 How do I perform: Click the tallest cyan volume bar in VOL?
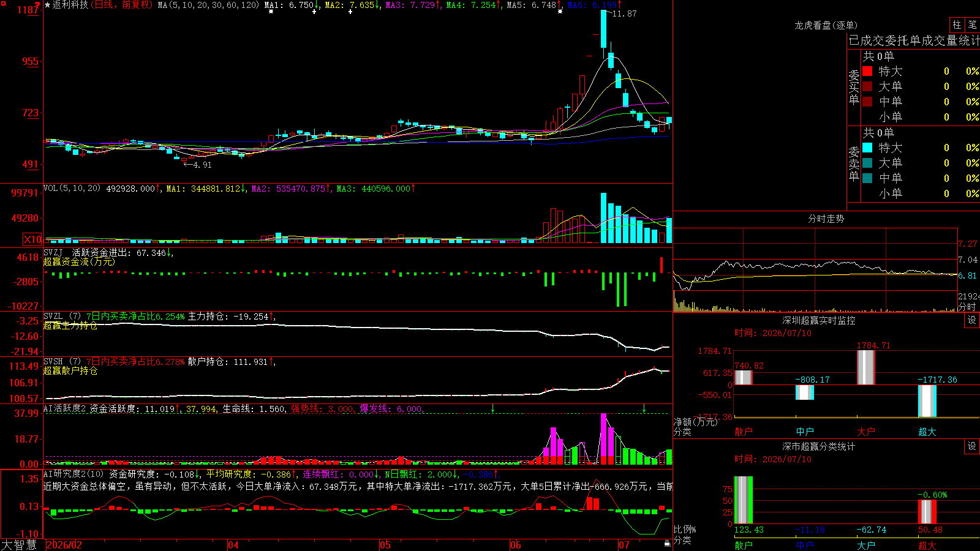tap(604, 218)
